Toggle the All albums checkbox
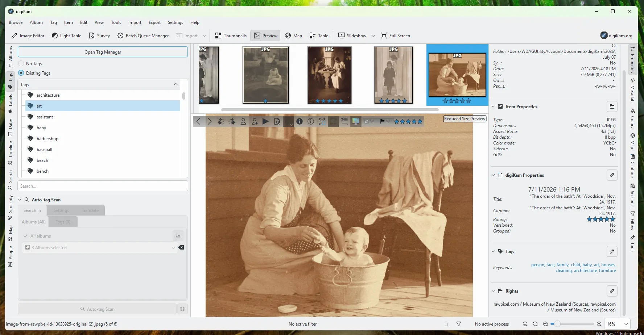Image resolution: width=644 pixels, height=335 pixels. coord(26,236)
